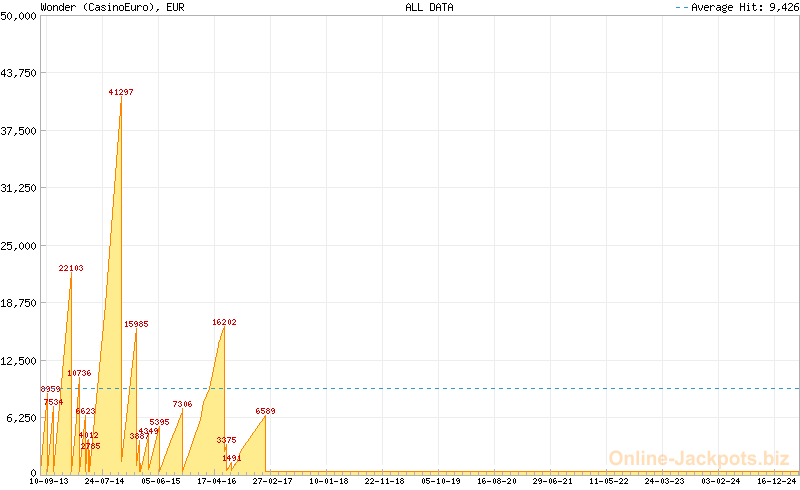
Task: Select the 16202 data point label
Action: 224,322
